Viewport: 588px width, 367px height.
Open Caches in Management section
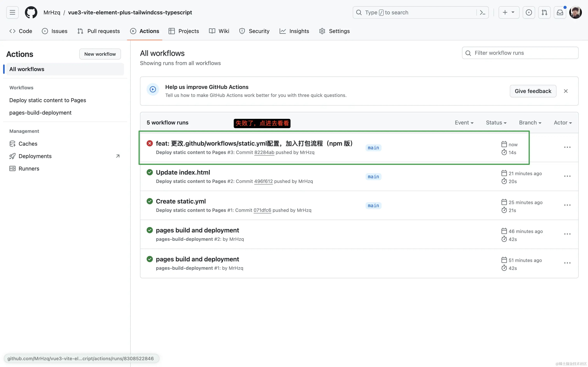(28, 144)
